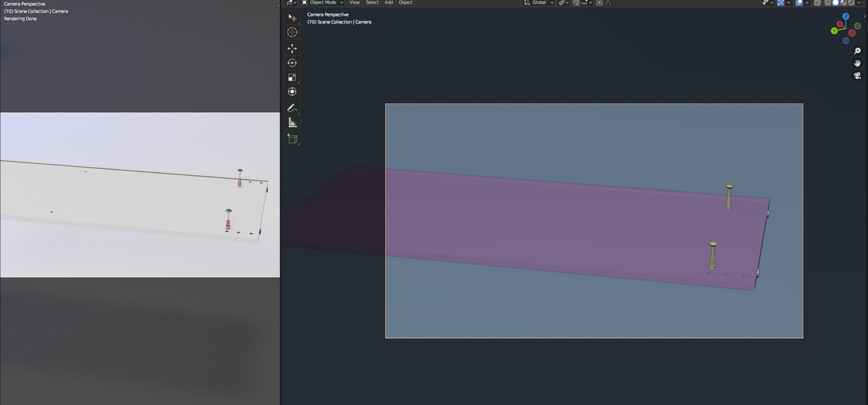This screenshot has width=868, height=405.
Task: Open the Transform Orientation dropdown showing Global
Action: click(x=538, y=2)
